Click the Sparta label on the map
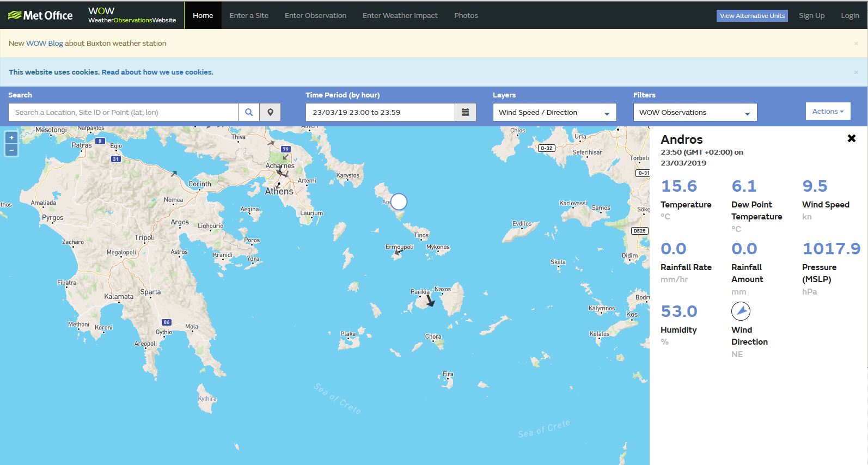The width and height of the screenshot is (868, 465). (x=150, y=292)
